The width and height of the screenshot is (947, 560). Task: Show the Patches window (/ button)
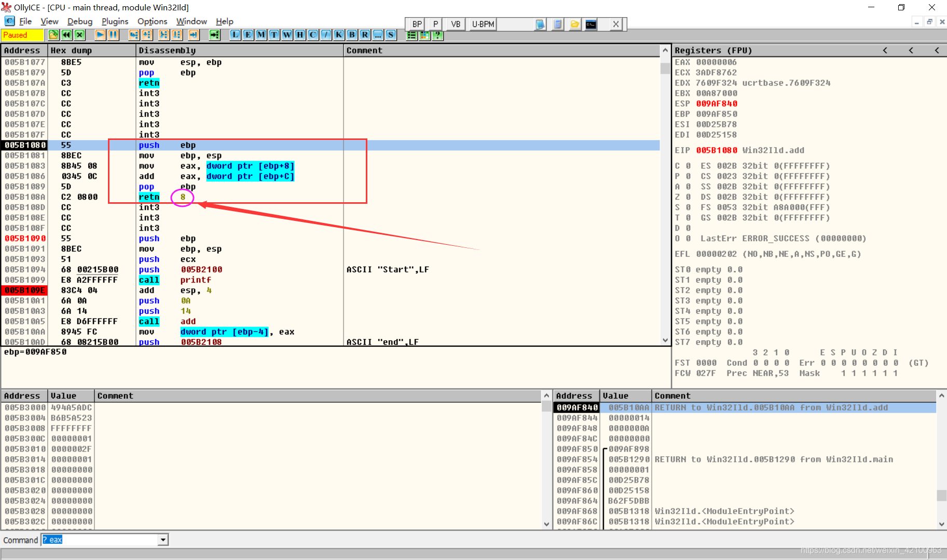[326, 35]
